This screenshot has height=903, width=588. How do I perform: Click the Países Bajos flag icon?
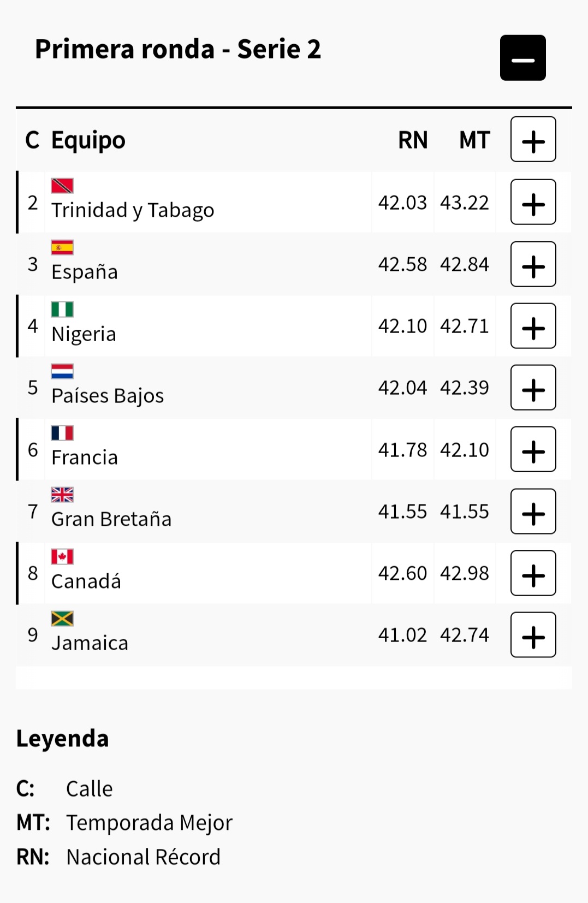click(x=62, y=371)
